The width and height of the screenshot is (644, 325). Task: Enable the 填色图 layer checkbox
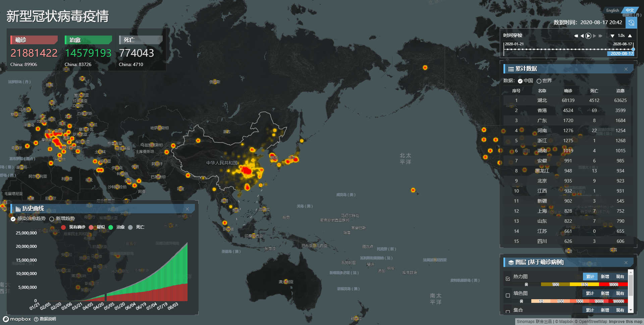(x=508, y=295)
